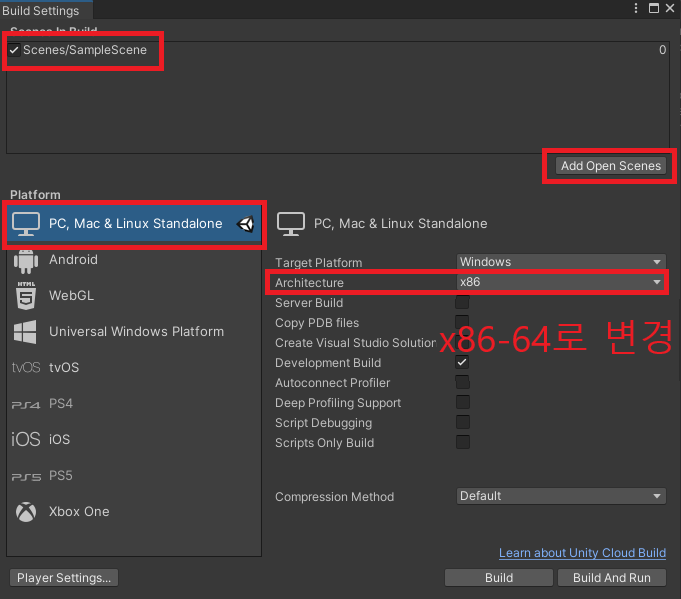
Task: Pick the PS5 platform logo
Action: 26,477
